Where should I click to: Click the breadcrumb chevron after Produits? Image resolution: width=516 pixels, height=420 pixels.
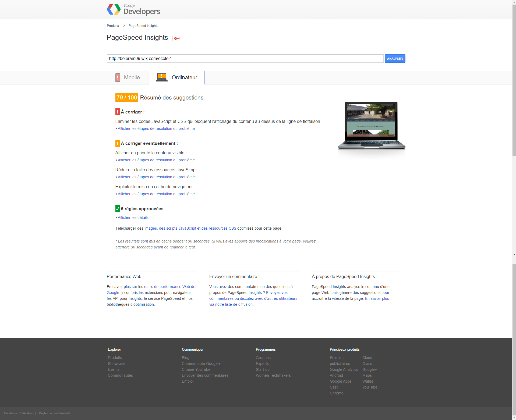[124, 26]
